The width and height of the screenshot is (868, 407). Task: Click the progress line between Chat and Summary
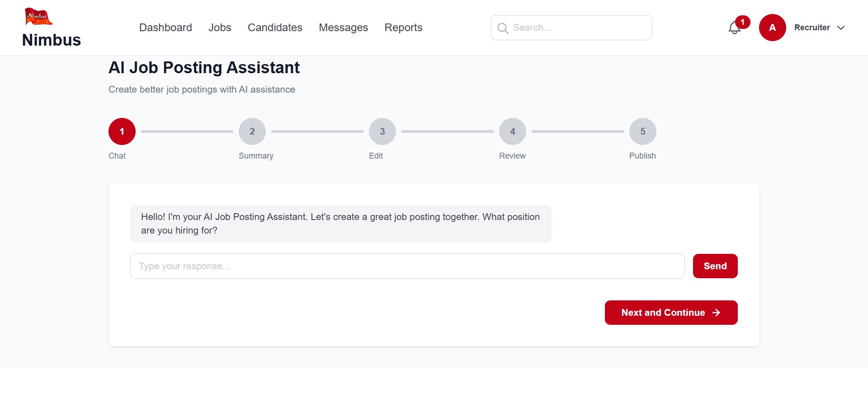click(x=187, y=131)
